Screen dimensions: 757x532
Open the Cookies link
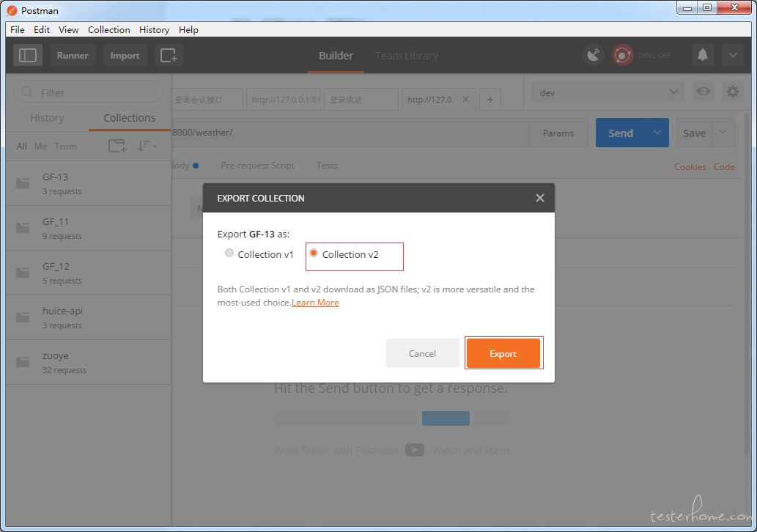click(690, 166)
